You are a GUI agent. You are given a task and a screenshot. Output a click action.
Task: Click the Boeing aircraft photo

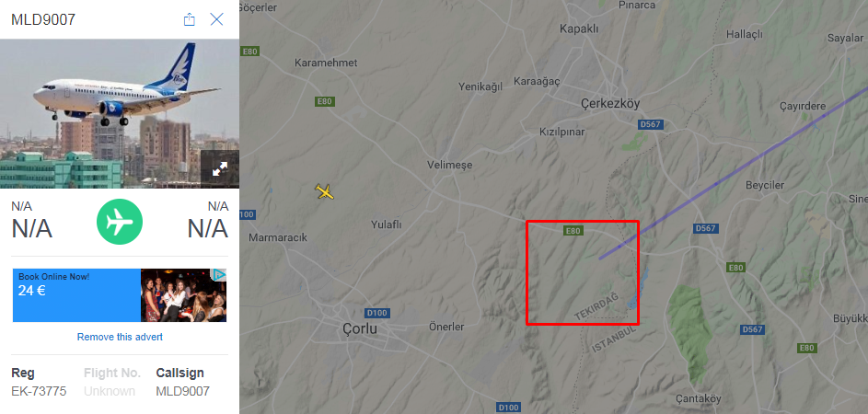tap(120, 113)
